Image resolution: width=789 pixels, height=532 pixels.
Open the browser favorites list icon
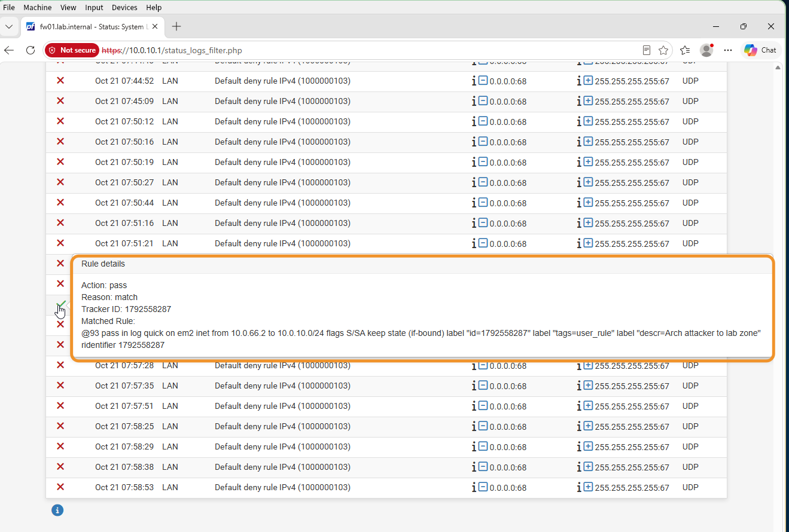tap(685, 50)
